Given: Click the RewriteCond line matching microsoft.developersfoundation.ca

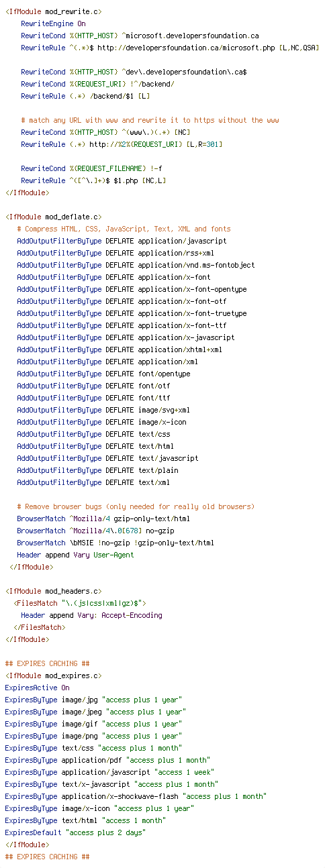Looking at the screenshot, I should 140,36.
